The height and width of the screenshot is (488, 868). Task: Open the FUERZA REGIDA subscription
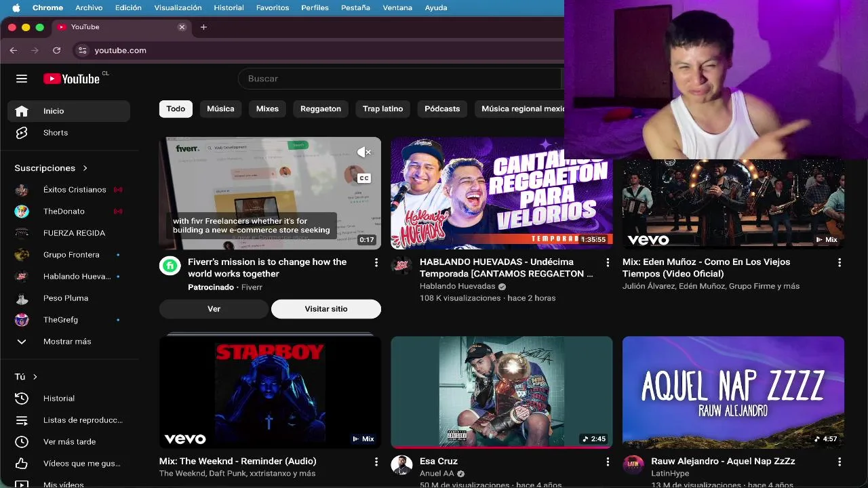point(68,233)
